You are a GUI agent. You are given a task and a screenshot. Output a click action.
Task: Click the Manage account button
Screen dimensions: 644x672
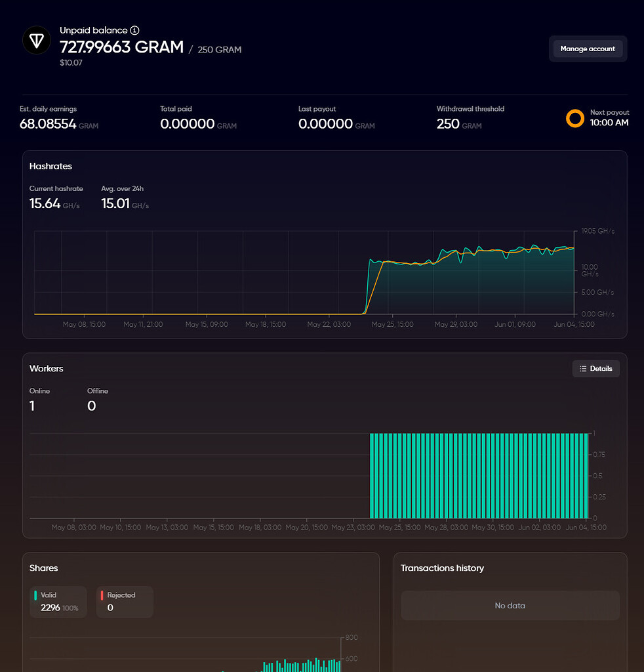point(588,48)
